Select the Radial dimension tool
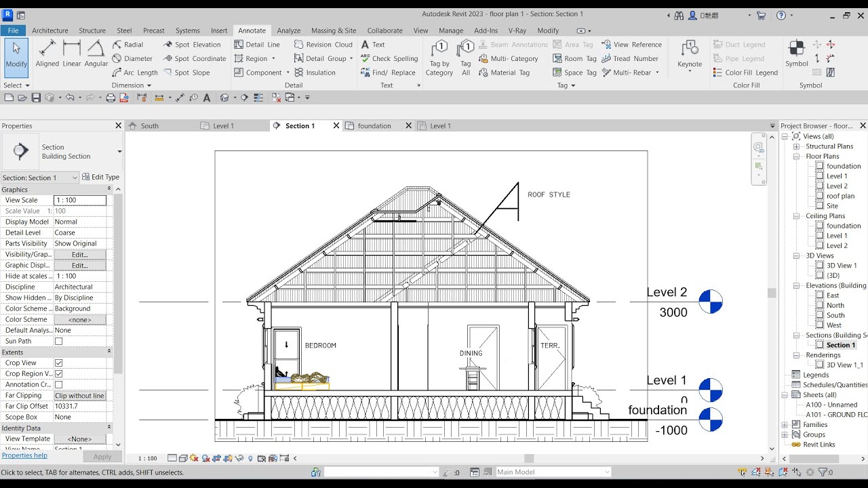Image resolution: width=868 pixels, height=488 pixels. click(128, 45)
